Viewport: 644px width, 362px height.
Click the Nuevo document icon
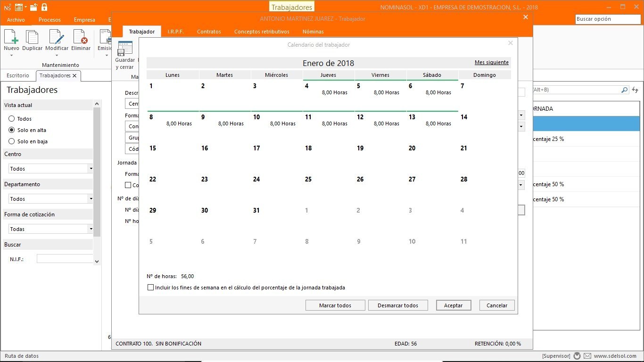coord(11,37)
